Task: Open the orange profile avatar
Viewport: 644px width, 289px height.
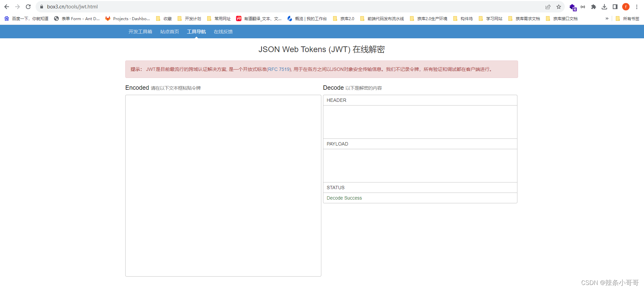Action: (626, 7)
